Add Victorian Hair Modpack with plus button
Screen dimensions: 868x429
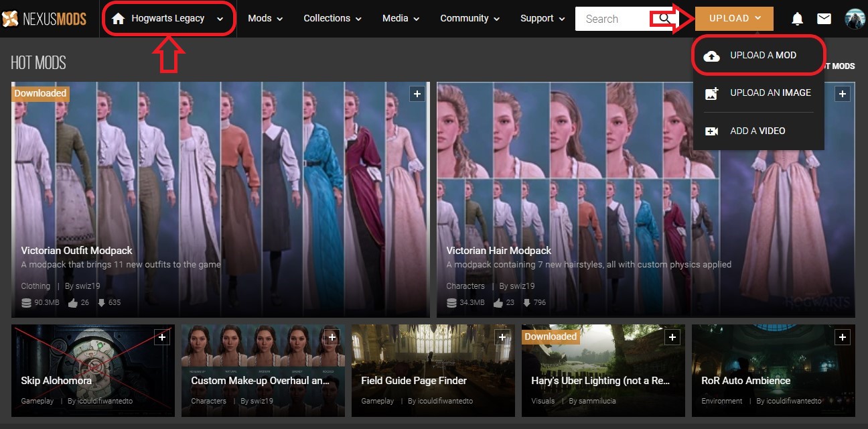pyautogui.click(x=843, y=94)
